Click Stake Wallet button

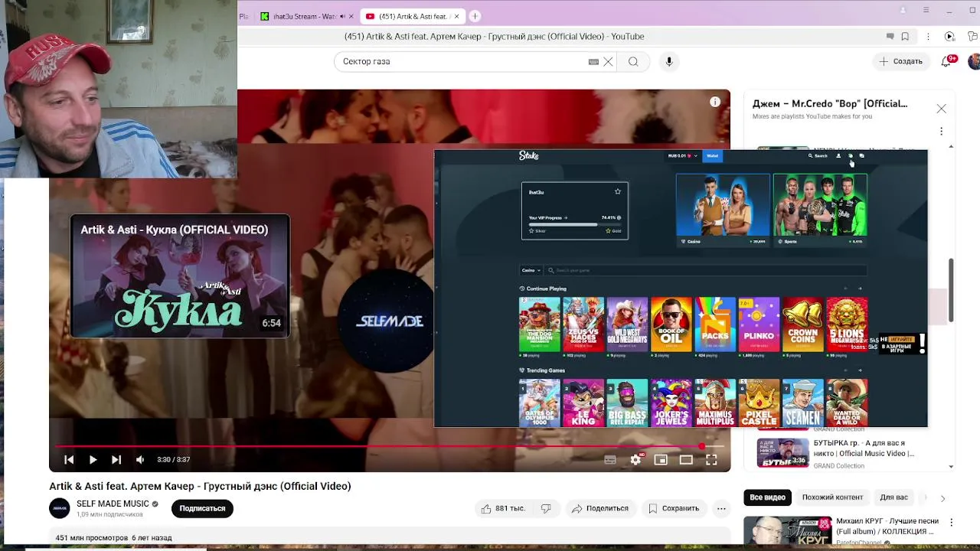[712, 155]
